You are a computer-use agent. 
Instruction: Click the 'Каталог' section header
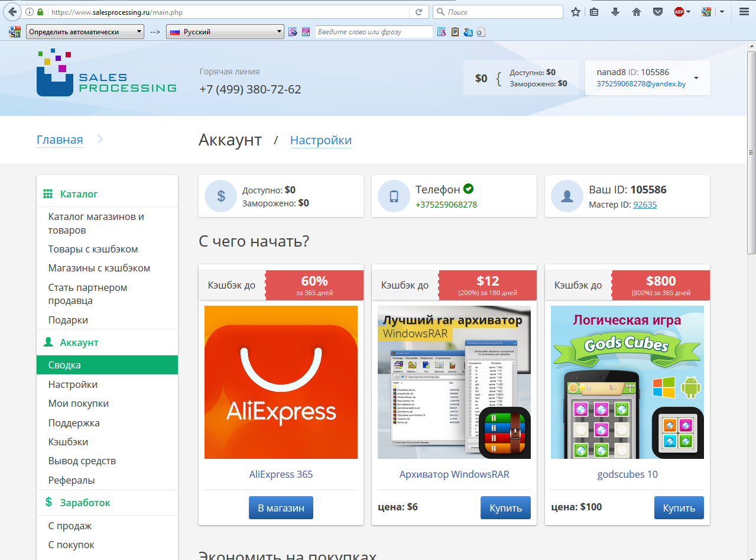tap(79, 194)
